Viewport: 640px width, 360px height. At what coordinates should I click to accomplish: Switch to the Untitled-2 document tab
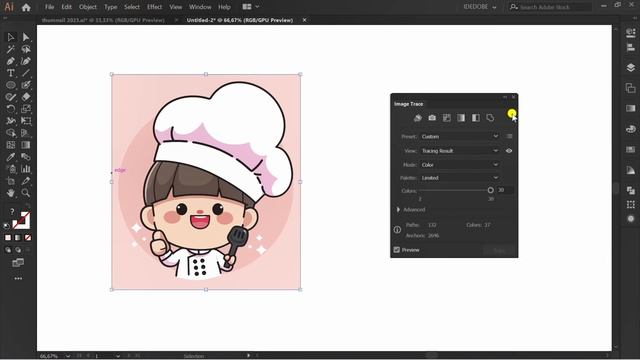pos(240,20)
